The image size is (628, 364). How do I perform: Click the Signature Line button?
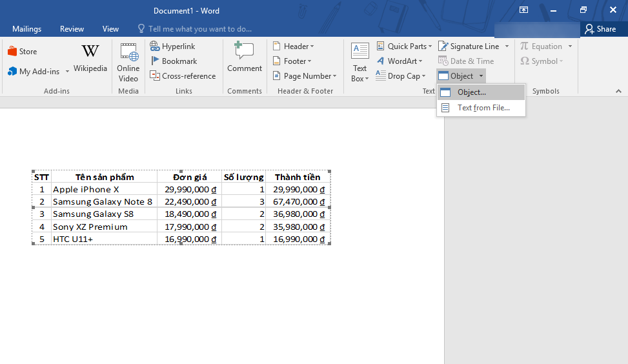[x=469, y=46]
